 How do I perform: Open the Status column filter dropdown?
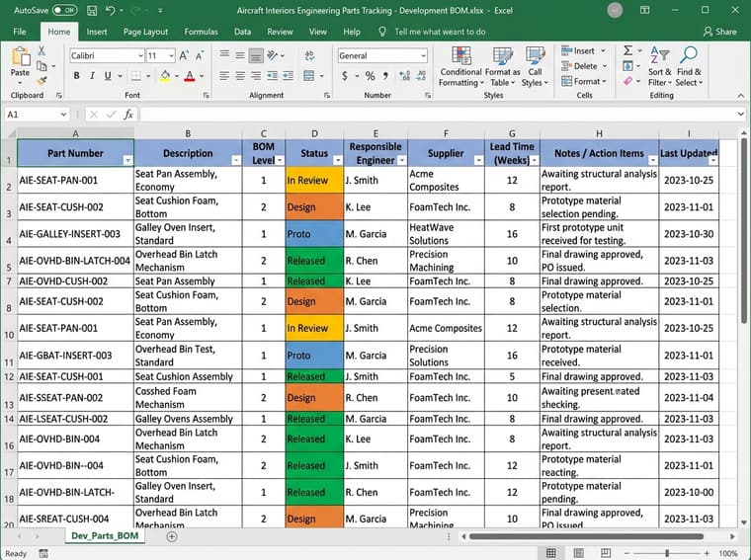(338, 160)
